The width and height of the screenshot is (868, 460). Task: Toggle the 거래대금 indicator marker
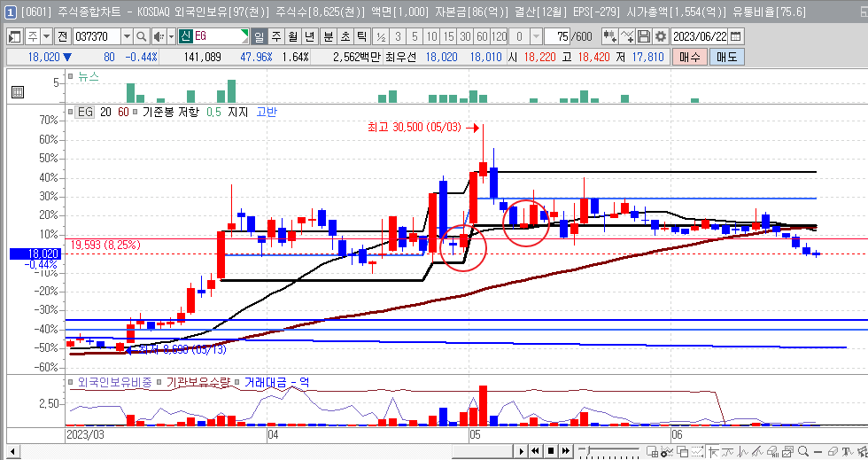[x=237, y=382]
